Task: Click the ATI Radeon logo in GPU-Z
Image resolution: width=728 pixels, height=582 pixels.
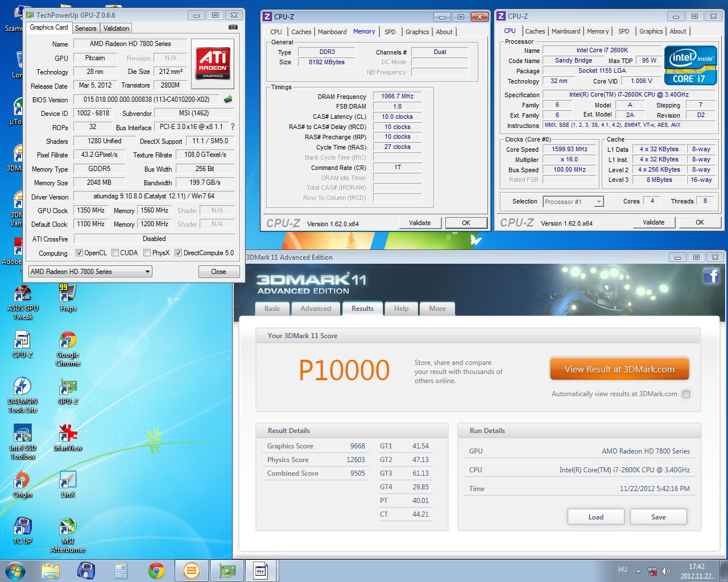Action: point(213,63)
